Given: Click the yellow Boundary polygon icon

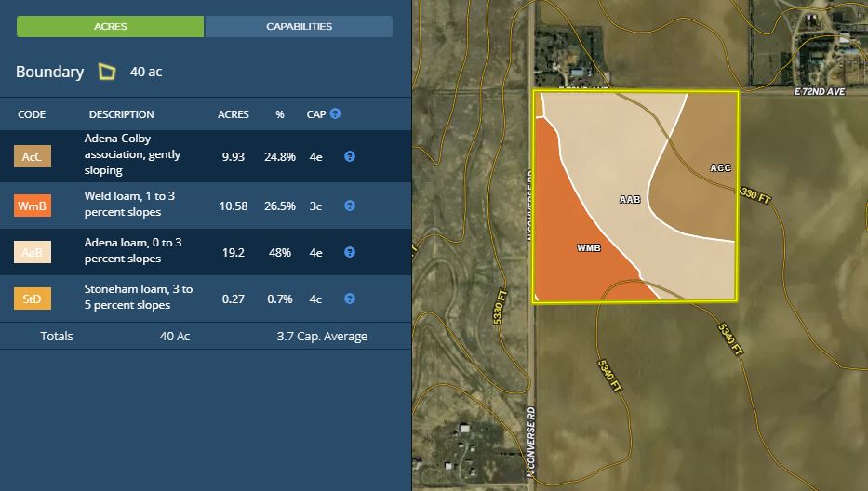Looking at the screenshot, I should click(109, 72).
